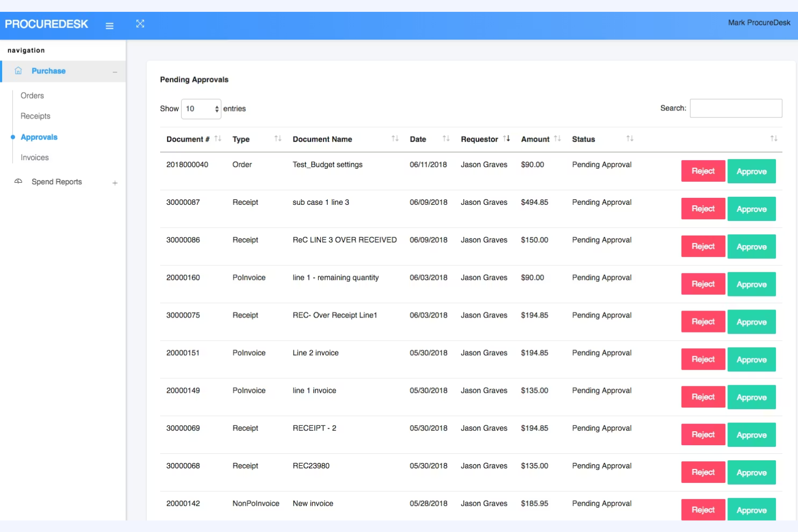
Task: Approve order 2018000040 Test_Budget settings
Action: (752, 171)
